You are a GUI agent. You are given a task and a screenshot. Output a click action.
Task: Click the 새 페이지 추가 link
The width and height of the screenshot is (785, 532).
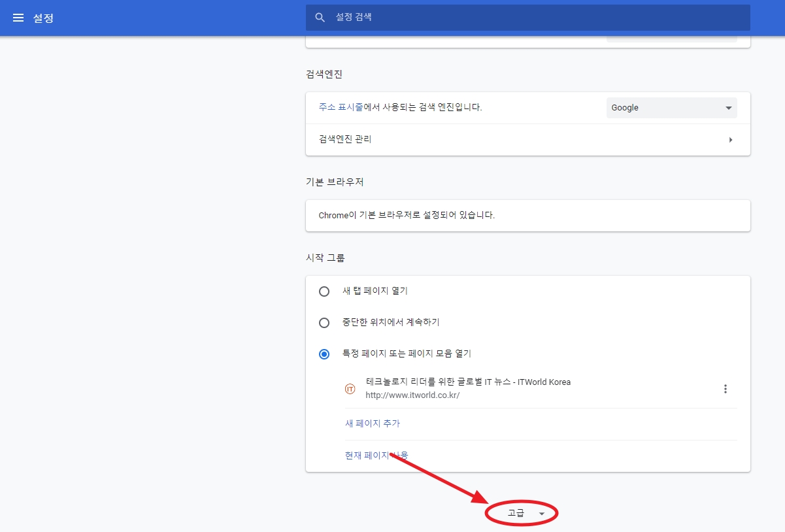[372, 424]
